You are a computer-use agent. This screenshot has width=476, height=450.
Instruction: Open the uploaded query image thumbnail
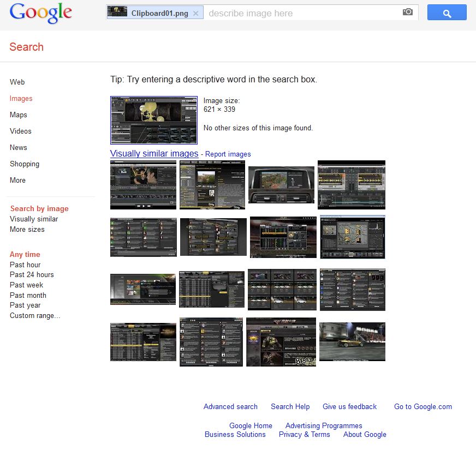pyautogui.click(x=154, y=120)
